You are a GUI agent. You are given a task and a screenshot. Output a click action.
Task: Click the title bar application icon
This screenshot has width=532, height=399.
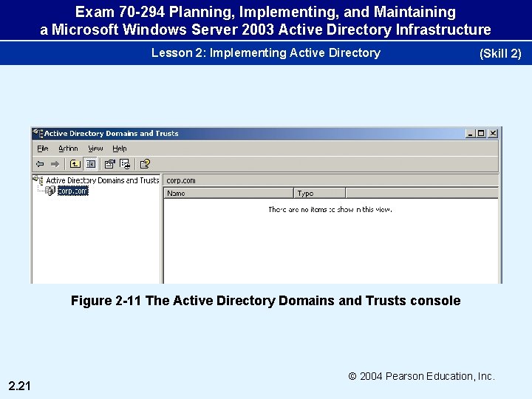click(38, 133)
